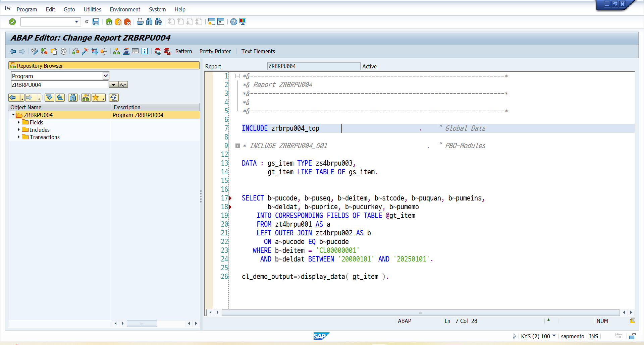The height and width of the screenshot is (345, 644).
Task: Open the Utilities menu
Action: pyautogui.click(x=92, y=9)
